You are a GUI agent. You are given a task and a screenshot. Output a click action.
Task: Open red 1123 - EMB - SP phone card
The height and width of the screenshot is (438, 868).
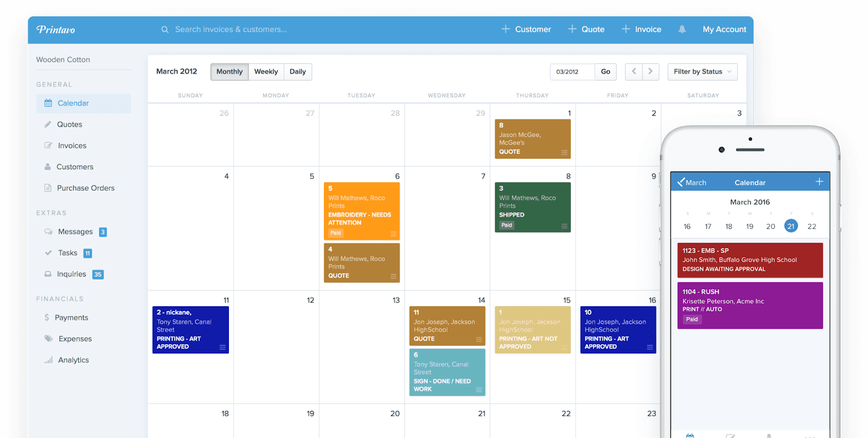pos(750,260)
